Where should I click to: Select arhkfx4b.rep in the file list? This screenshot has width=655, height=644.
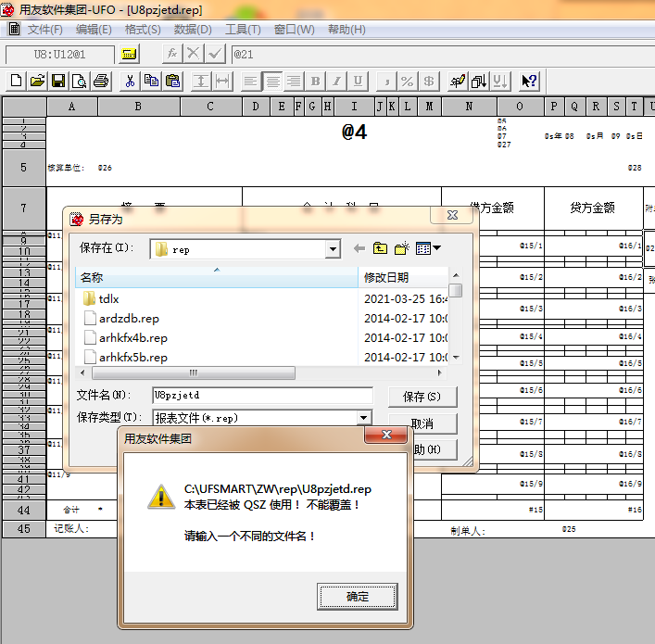126,337
